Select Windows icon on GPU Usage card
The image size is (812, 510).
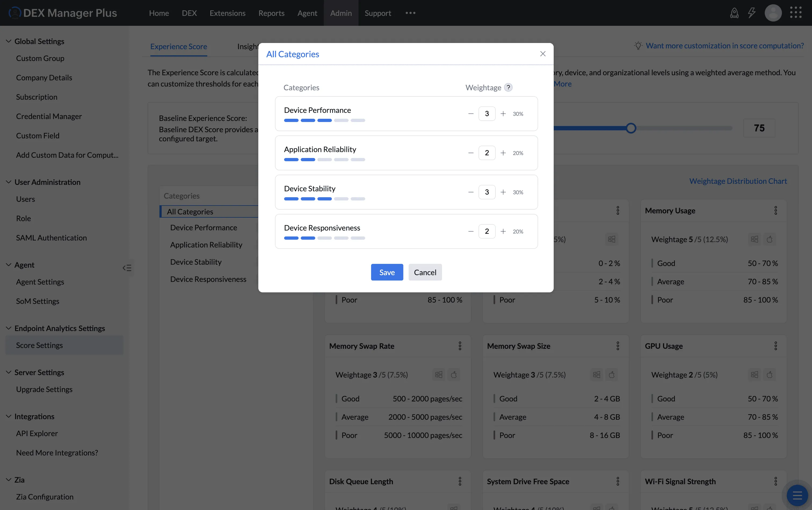754,374
